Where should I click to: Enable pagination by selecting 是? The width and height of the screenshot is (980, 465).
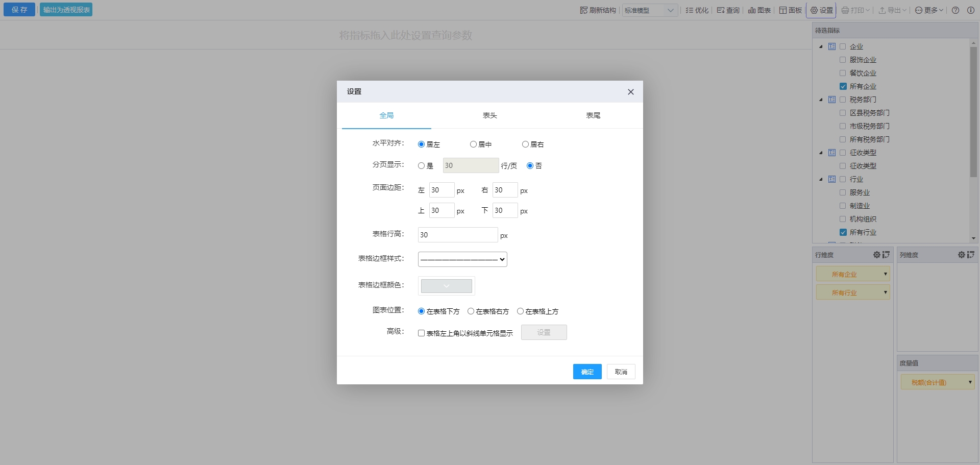[421, 166]
